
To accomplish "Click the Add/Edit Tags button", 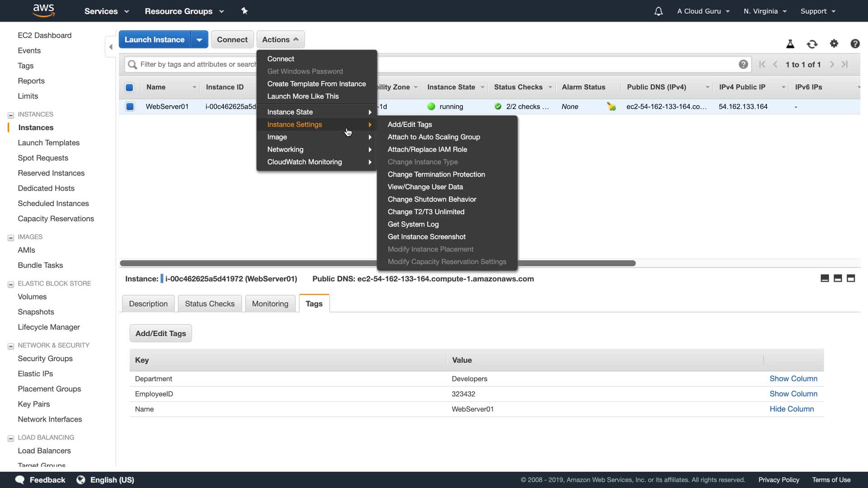I will (x=160, y=333).
